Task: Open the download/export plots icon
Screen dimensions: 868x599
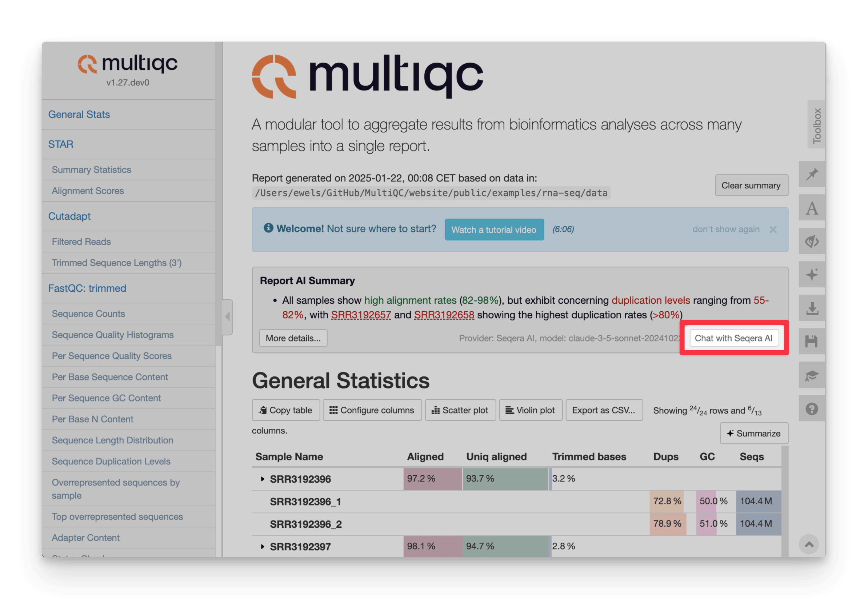Action: 811,308
